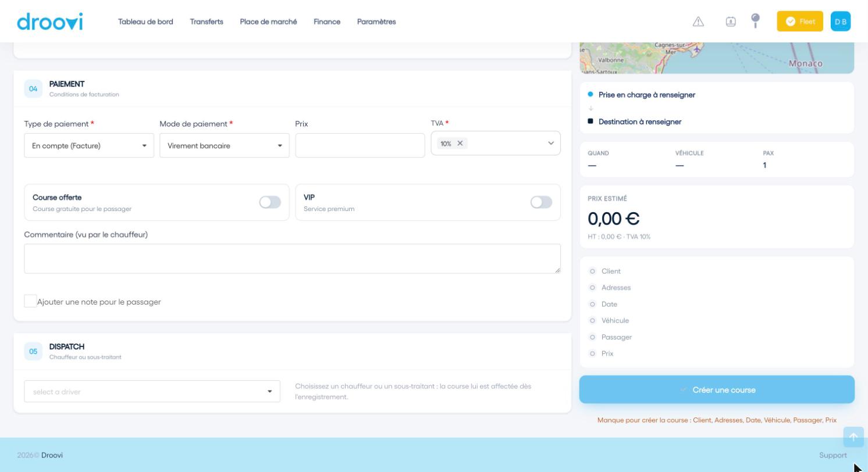
Task: Click 'HT : 0,00 € · TVA 10%' text
Action: 619,237
